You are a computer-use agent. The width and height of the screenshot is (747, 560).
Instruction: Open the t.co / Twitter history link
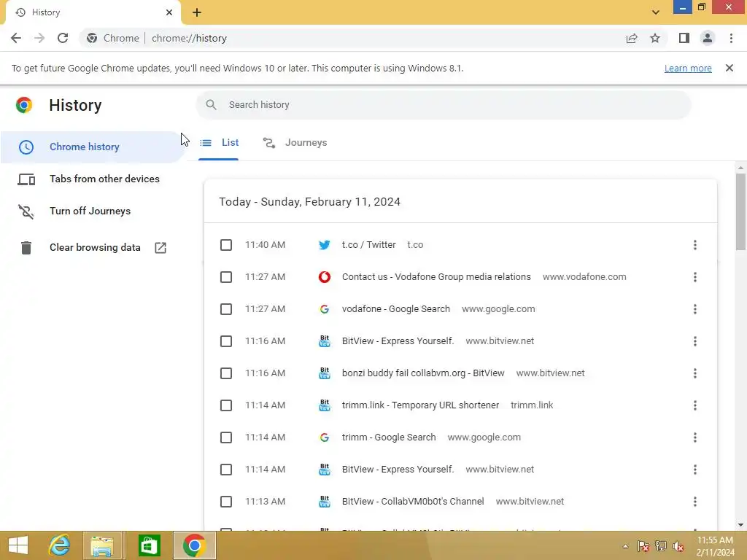pyautogui.click(x=368, y=245)
